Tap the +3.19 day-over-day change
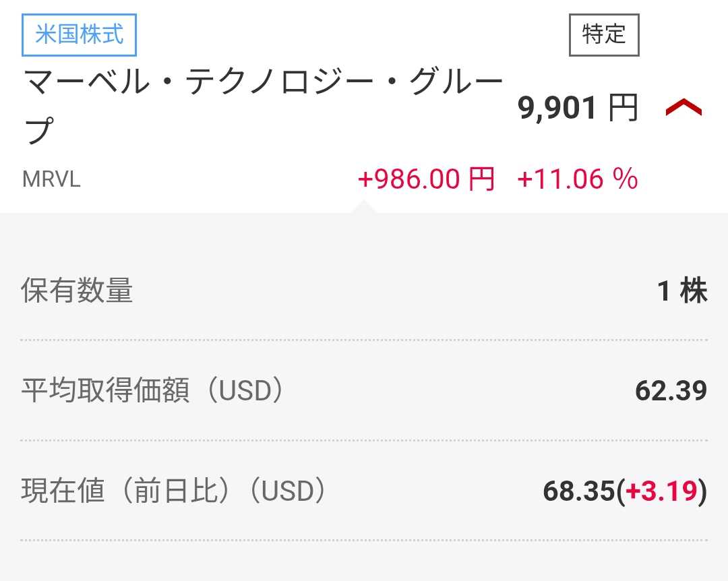Screen dimensions: 728x581 [x=661, y=491]
